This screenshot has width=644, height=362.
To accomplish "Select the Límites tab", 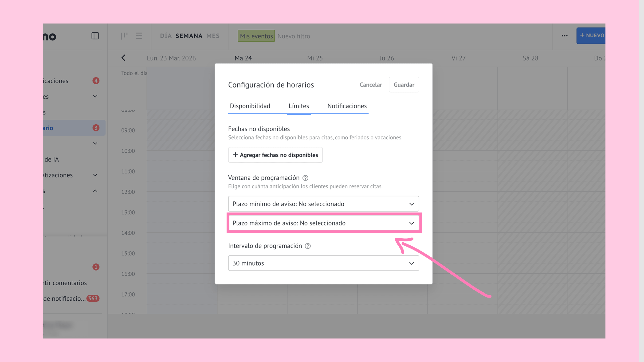I will [x=298, y=106].
